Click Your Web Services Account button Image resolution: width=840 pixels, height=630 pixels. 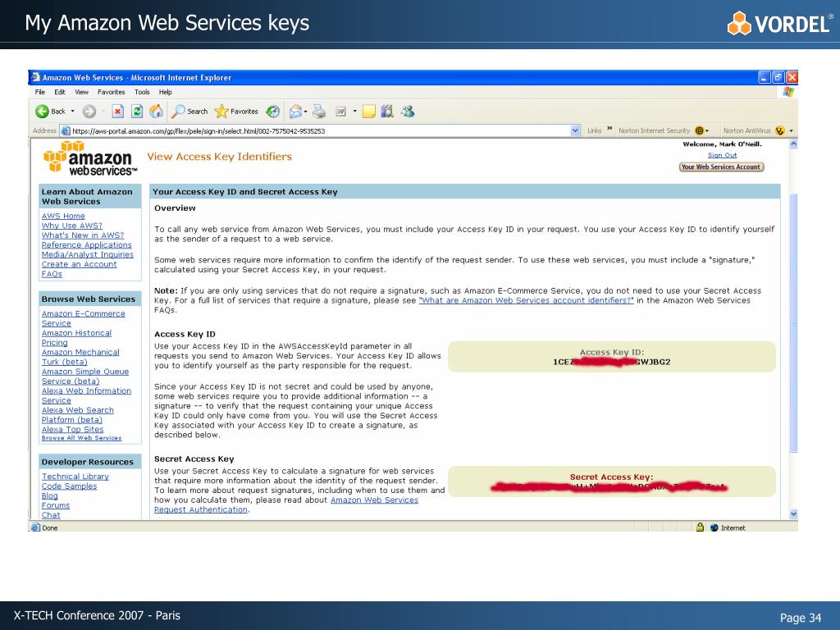click(x=721, y=167)
